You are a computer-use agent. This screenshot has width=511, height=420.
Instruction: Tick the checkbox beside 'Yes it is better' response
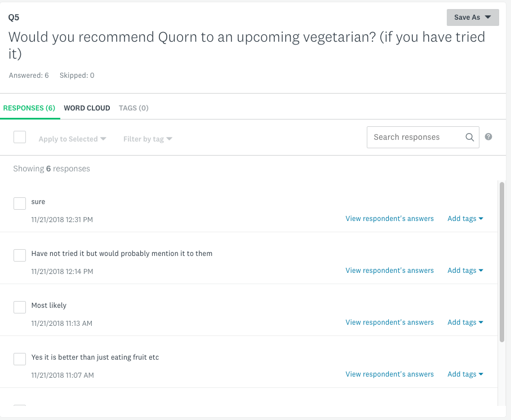tap(20, 359)
